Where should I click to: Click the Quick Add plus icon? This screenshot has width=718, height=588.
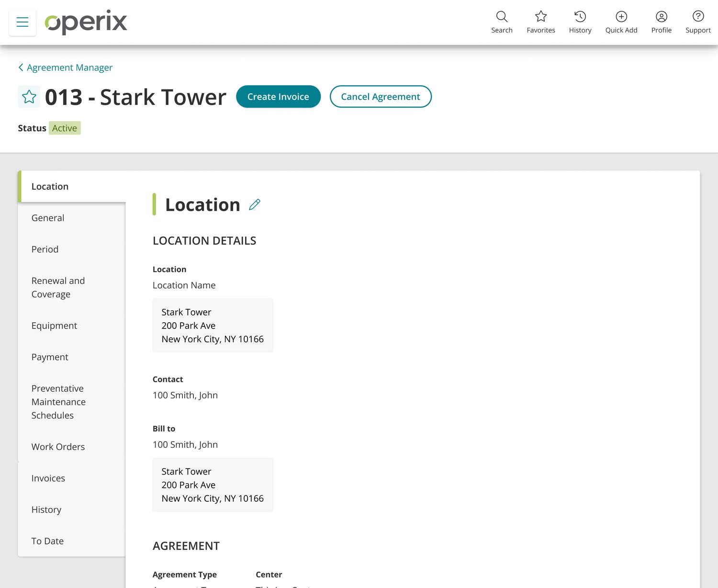(x=621, y=22)
